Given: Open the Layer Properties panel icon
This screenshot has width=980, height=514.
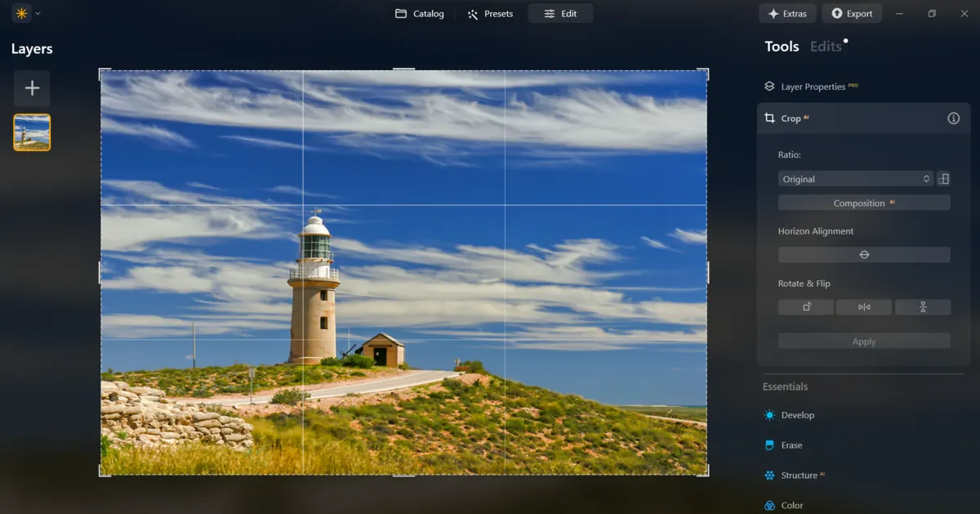Looking at the screenshot, I should click(x=768, y=86).
